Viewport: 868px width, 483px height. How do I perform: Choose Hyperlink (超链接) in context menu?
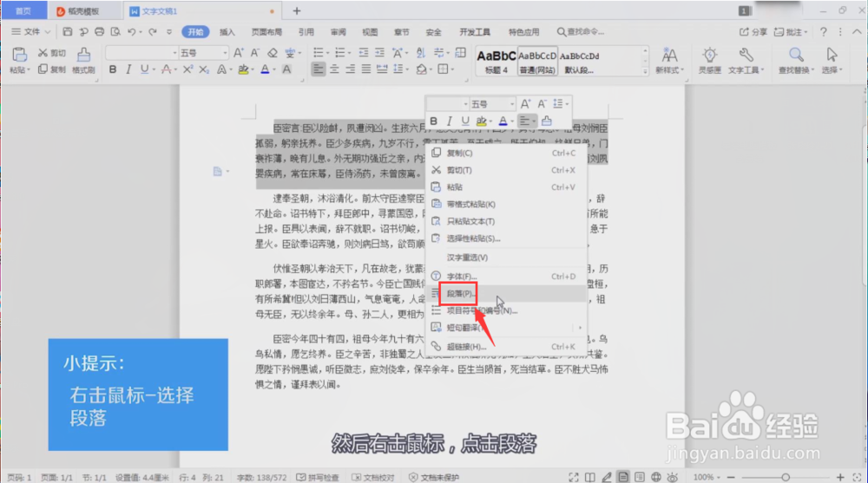click(508, 347)
